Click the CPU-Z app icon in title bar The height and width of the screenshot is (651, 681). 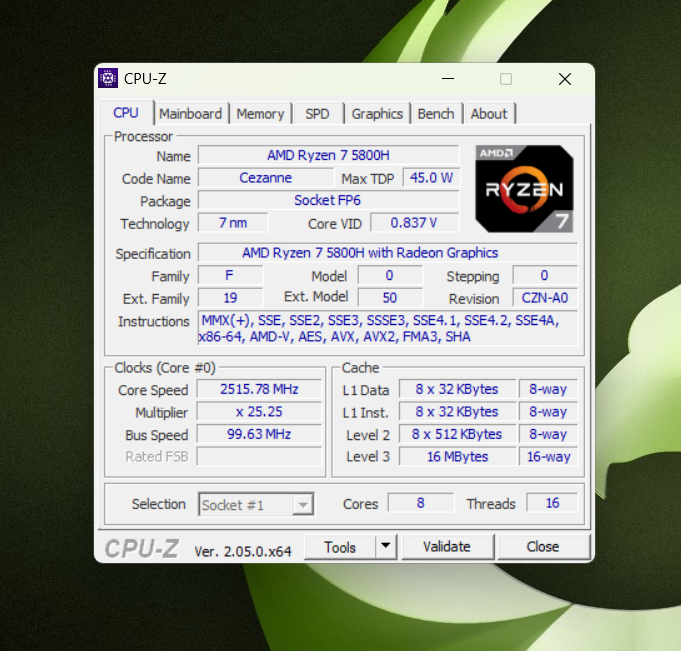(108, 78)
